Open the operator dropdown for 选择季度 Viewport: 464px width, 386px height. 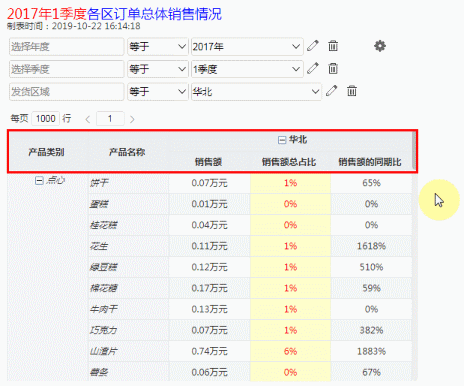(x=158, y=69)
